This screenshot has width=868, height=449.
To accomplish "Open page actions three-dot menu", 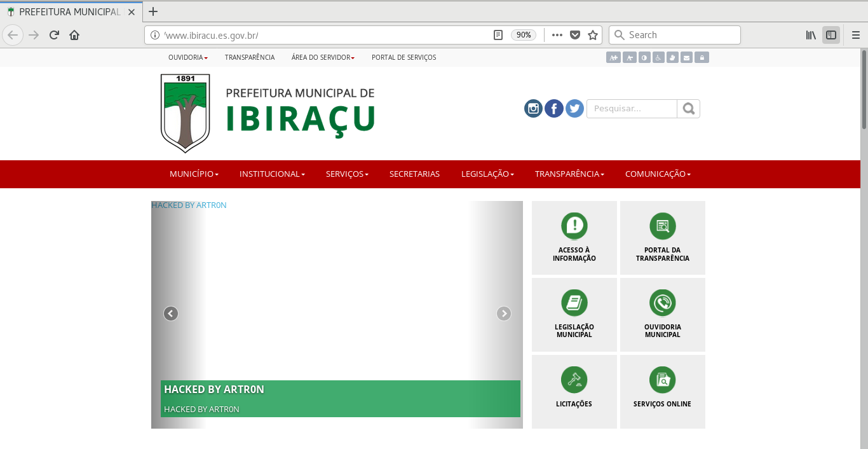I will click(x=557, y=35).
